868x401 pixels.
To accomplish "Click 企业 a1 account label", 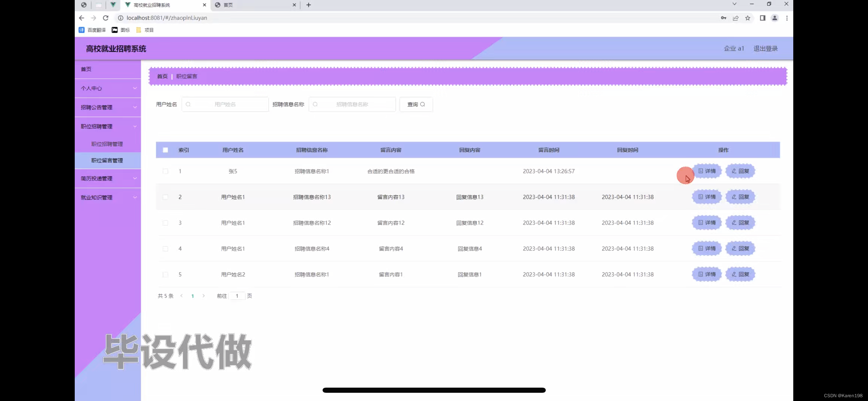I will coord(734,48).
